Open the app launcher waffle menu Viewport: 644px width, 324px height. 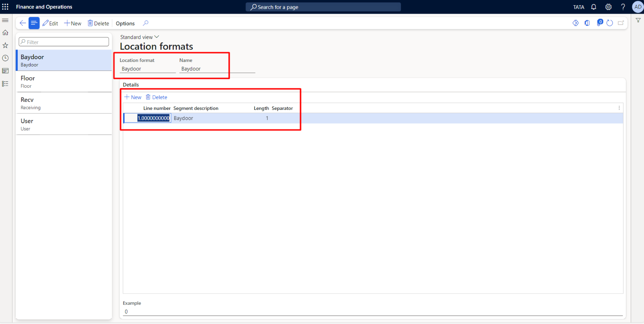pos(5,7)
